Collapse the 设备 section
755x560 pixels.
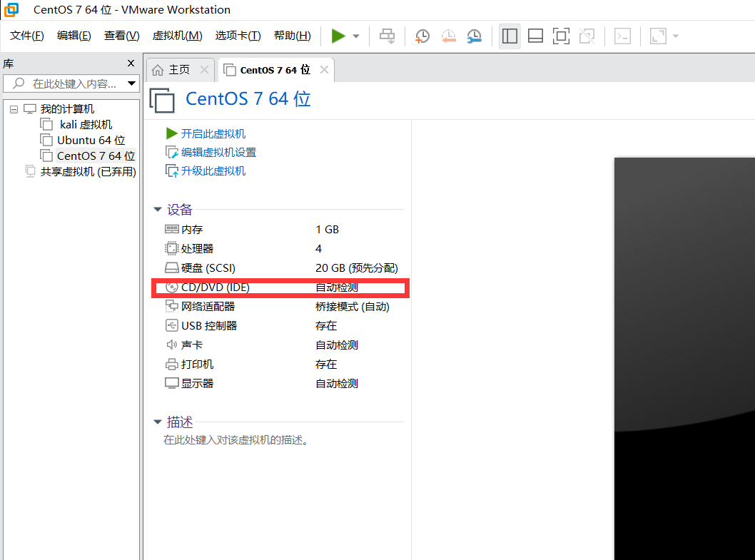(158, 210)
